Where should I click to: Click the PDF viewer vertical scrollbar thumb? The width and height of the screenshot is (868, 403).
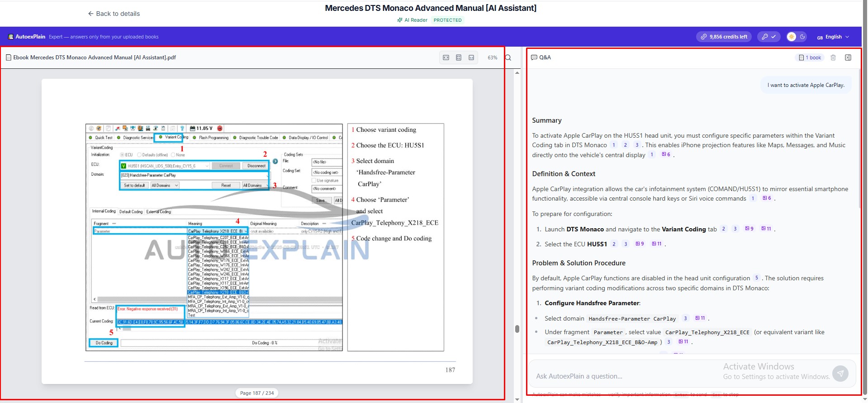tap(517, 329)
